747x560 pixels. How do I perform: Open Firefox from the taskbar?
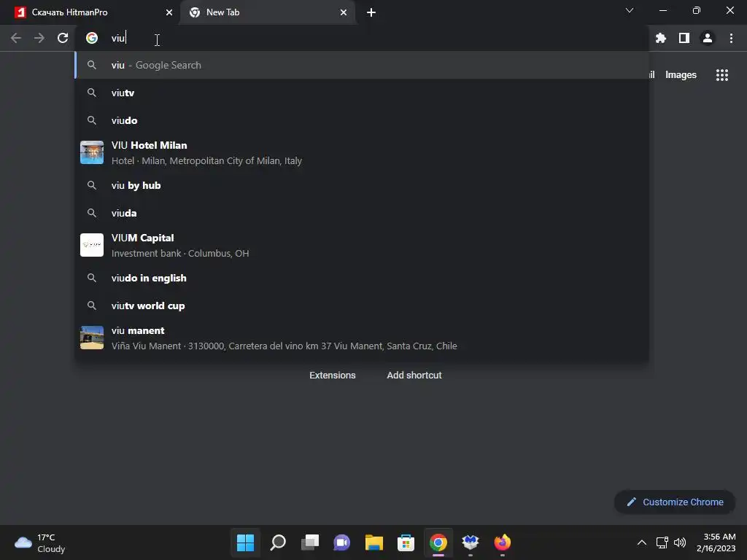click(502, 542)
